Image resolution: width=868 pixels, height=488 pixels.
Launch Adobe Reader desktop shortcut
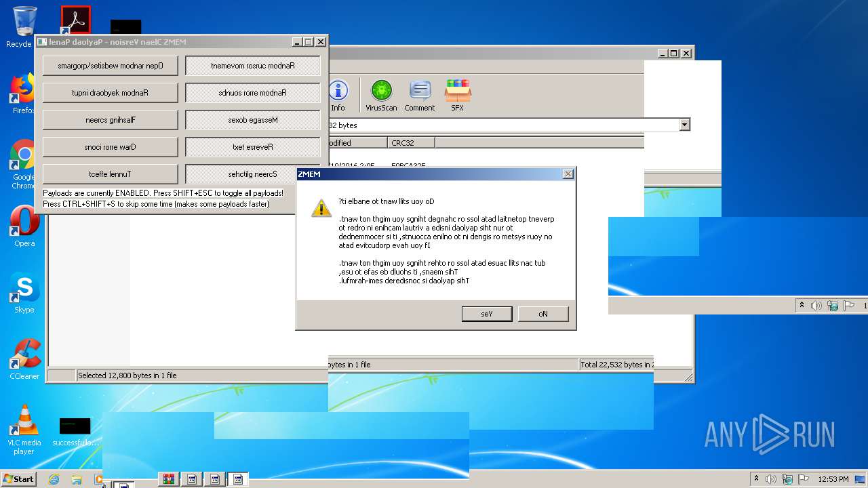point(75,20)
